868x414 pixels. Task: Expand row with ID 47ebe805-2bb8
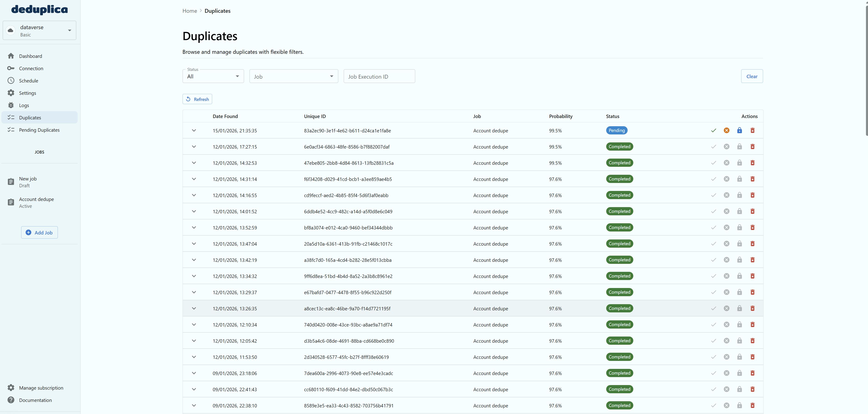coord(194,163)
